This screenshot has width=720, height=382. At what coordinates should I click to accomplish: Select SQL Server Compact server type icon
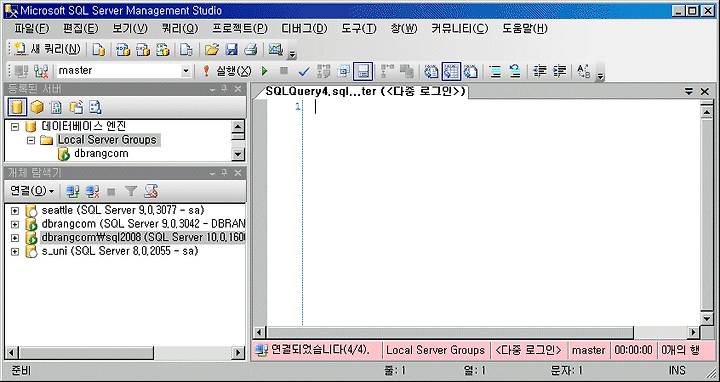[x=76, y=107]
